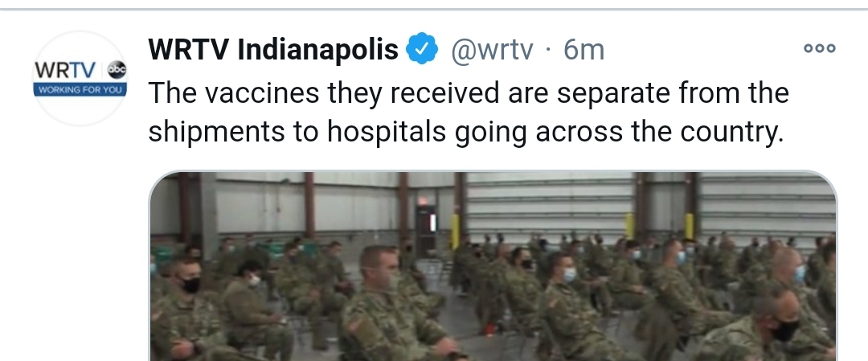Click the abc logo in the avatar
Screen dimensions: 868x361
(x=117, y=70)
